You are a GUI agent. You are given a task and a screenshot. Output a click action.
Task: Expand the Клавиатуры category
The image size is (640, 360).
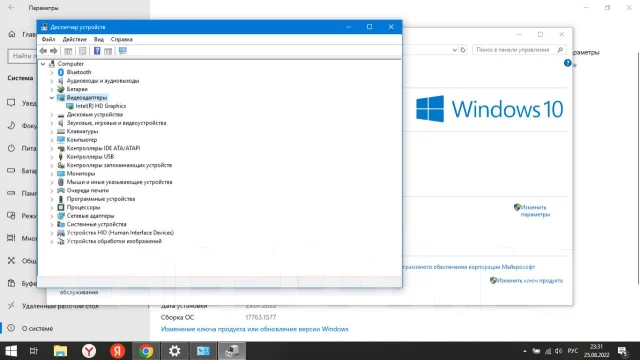point(51,131)
